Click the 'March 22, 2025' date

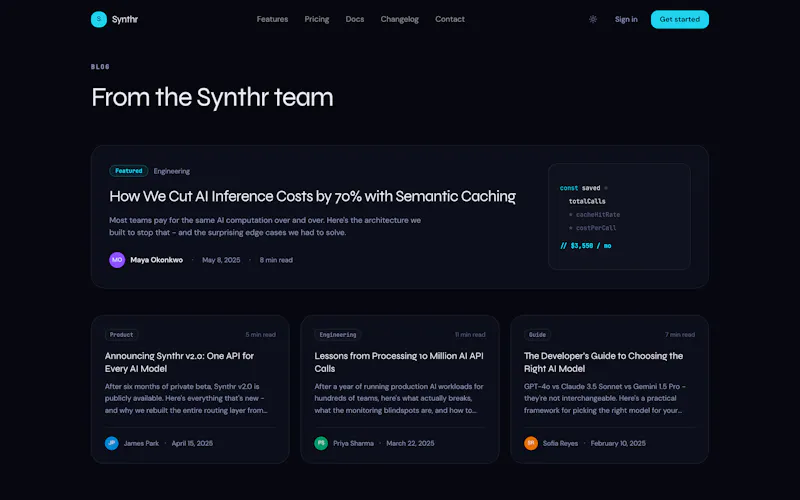[x=410, y=443]
